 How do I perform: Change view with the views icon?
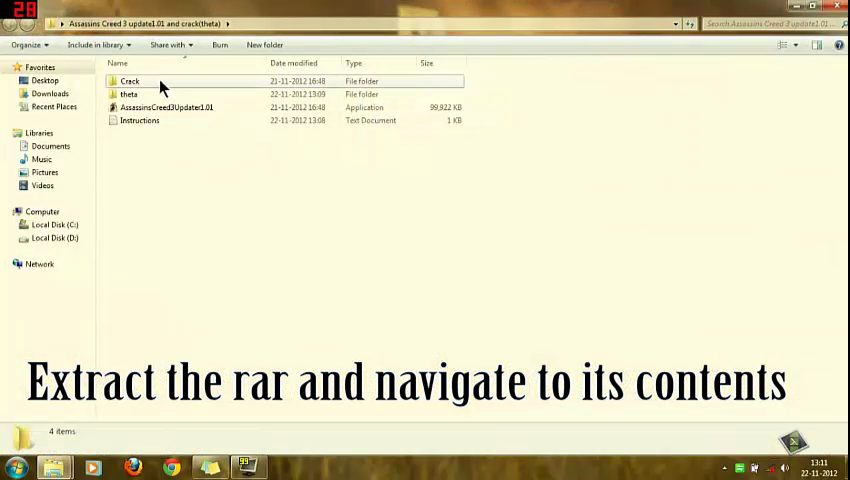[x=782, y=45]
